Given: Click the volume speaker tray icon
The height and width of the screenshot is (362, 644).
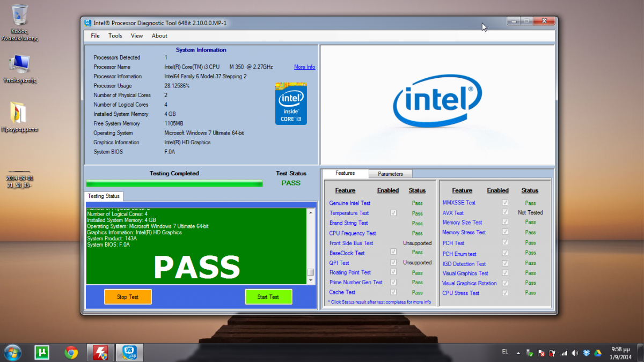Looking at the screenshot, I should click(575, 353).
